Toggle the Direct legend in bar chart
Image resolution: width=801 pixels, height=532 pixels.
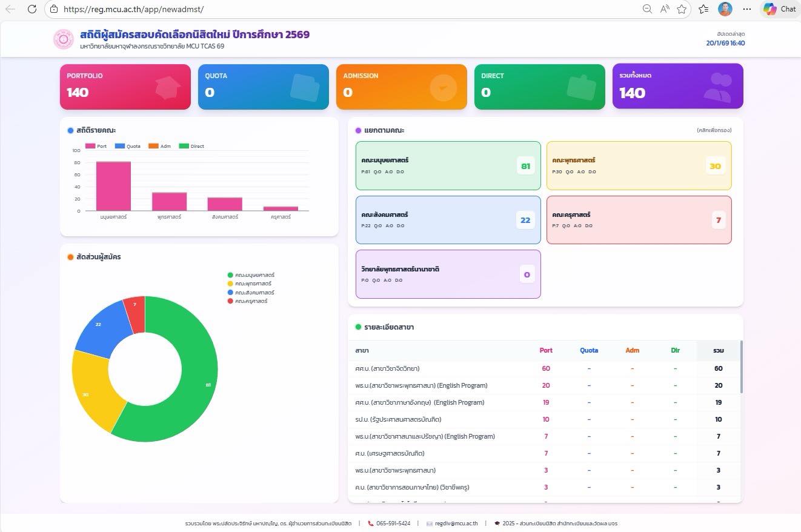[x=191, y=146]
